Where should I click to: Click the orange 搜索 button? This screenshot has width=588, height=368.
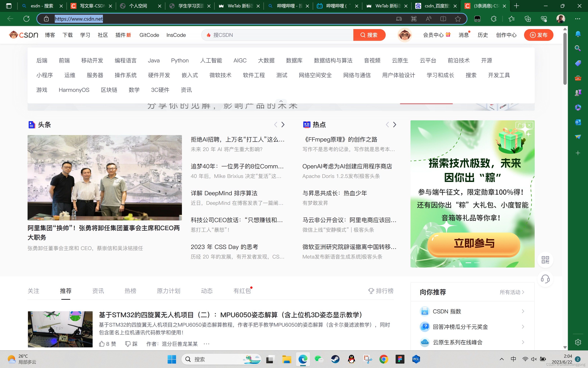pyautogui.click(x=369, y=35)
